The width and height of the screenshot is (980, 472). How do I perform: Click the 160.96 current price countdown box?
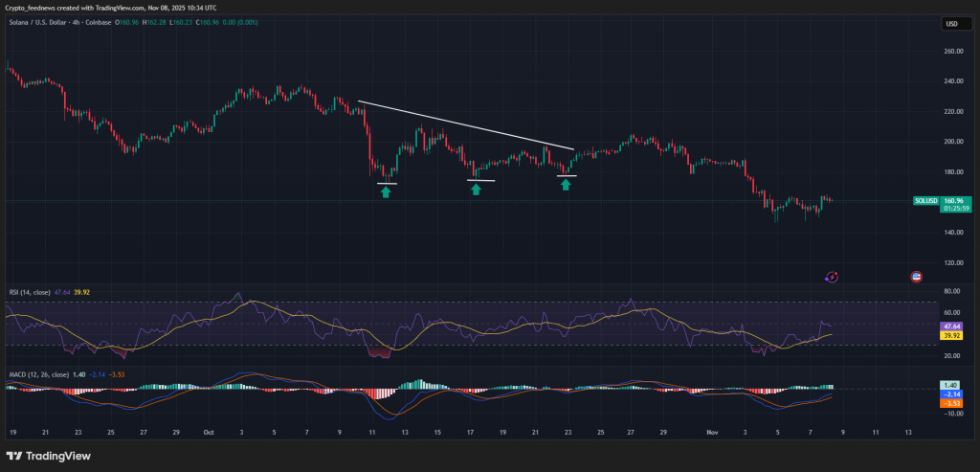coord(954,204)
